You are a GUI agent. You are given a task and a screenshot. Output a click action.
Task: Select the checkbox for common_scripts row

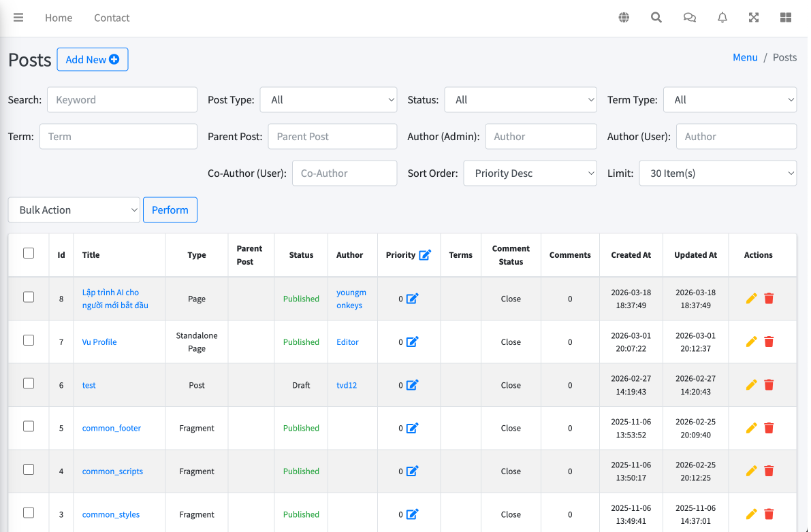29,469
